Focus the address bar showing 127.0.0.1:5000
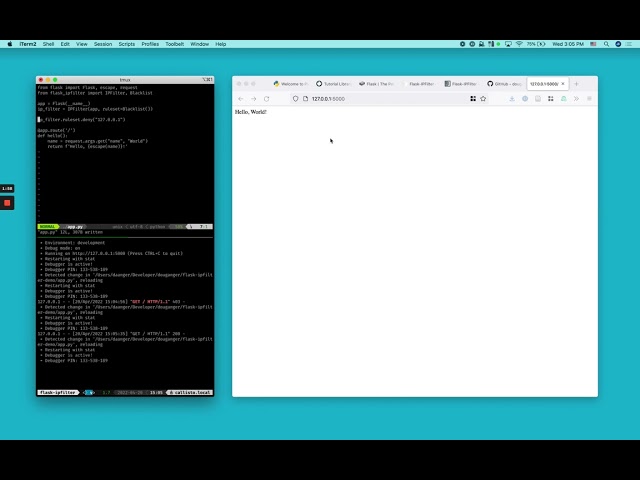This screenshot has height=480, width=640. 388,99
